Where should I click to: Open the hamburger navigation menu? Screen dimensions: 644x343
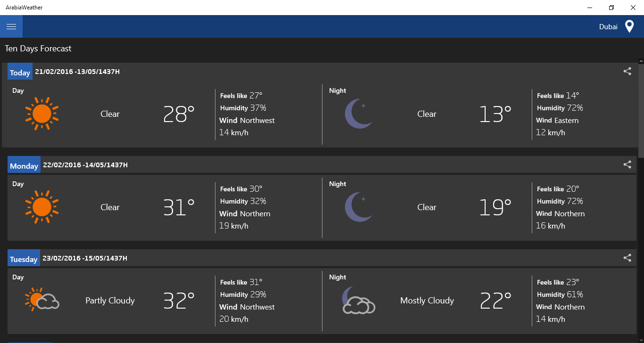[x=11, y=26]
